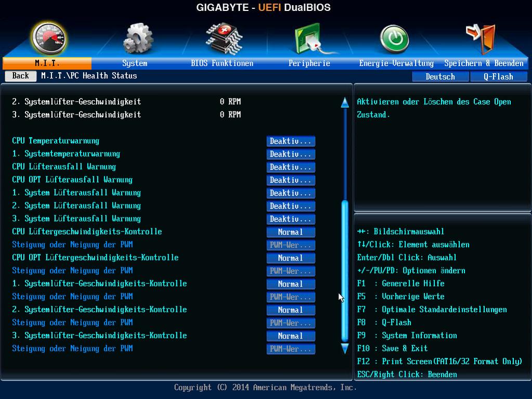Click the BIOS Funktionen chip icon

(x=224, y=39)
